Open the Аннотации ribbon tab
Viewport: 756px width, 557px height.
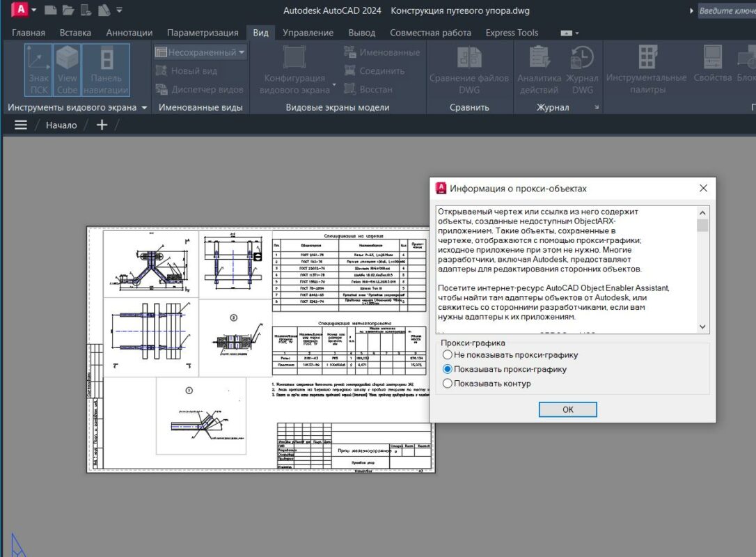(129, 33)
